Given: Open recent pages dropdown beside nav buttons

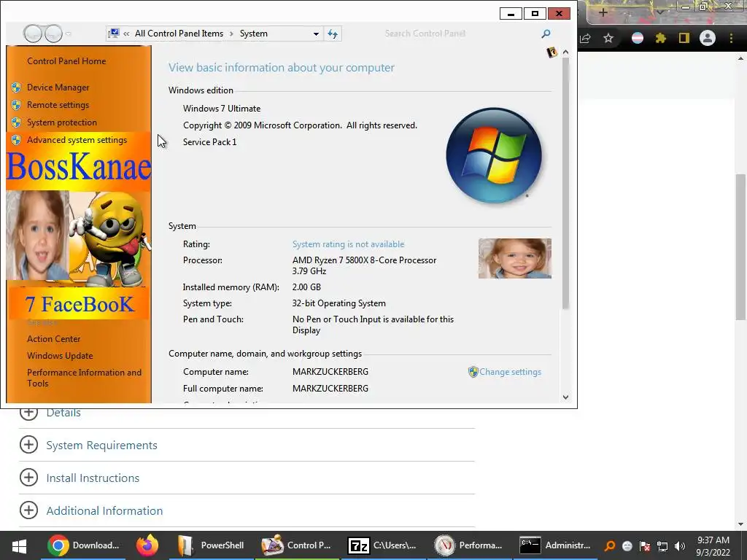Looking at the screenshot, I should pyautogui.click(x=68, y=34).
